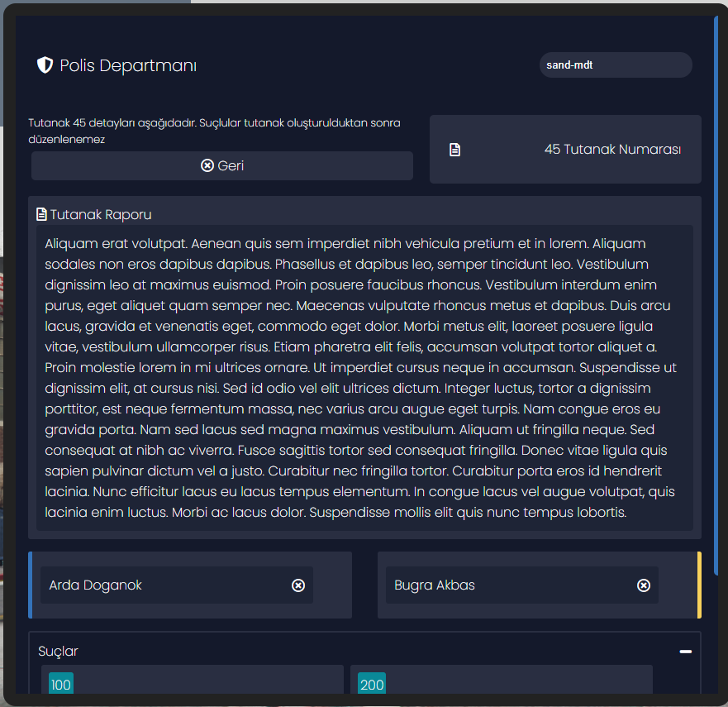The height and width of the screenshot is (707, 728).
Task: Click inside the sand-mdt search field
Action: point(616,65)
